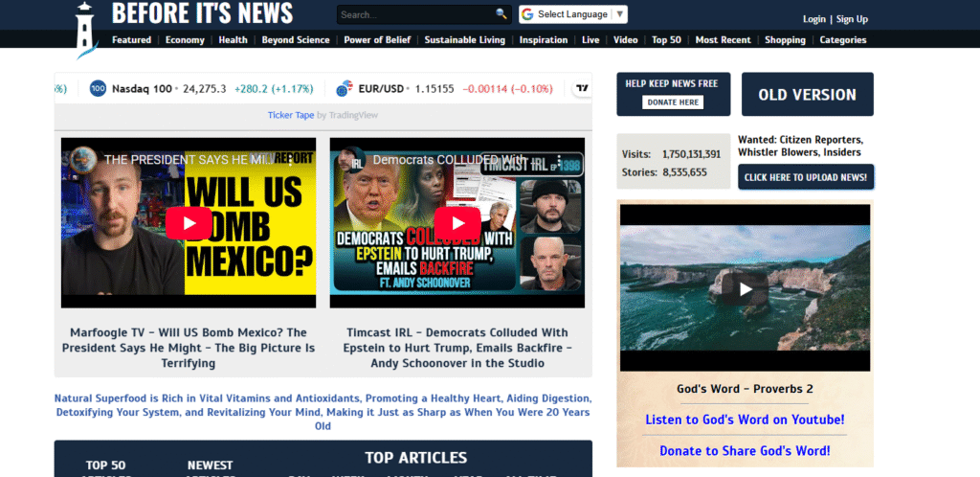Select the TOP 50 articles tab
The image size is (980, 477).
click(105, 469)
